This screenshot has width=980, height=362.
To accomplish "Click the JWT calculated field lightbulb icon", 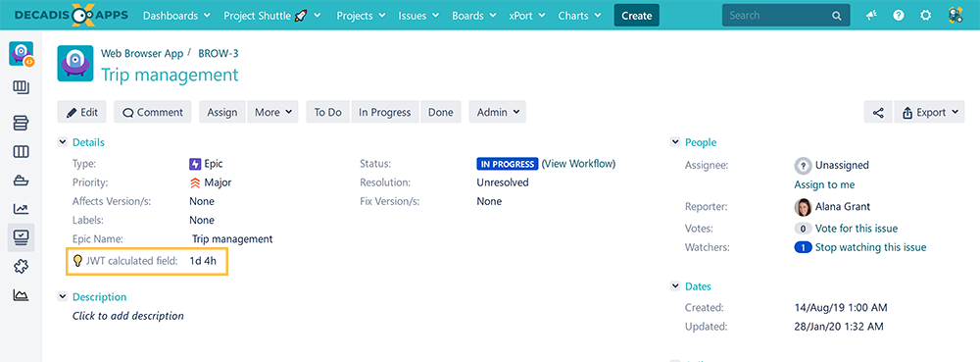I will pos(78,261).
